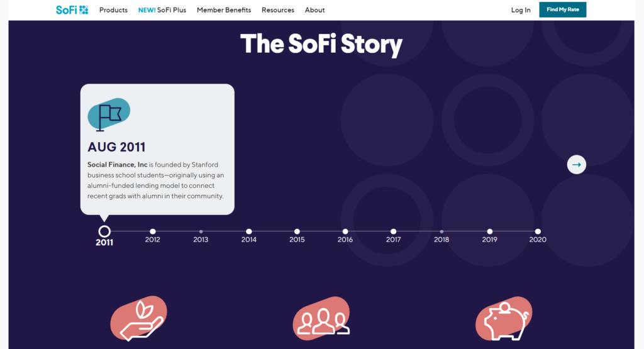Jump to 2012 on the timeline
This screenshot has height=349, width=644.
click(x=153, y=231)
